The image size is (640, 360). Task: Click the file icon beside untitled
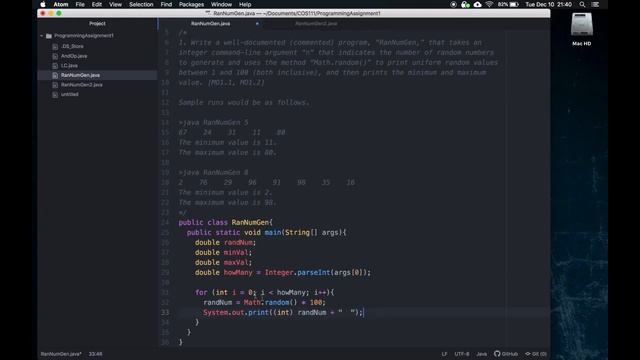point(55,94)
